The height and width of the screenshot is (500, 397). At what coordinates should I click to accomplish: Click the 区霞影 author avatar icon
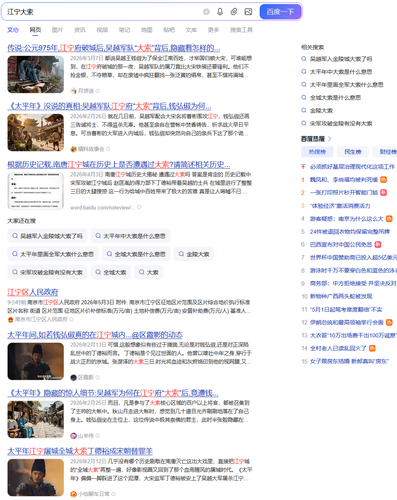coord(73,377)
